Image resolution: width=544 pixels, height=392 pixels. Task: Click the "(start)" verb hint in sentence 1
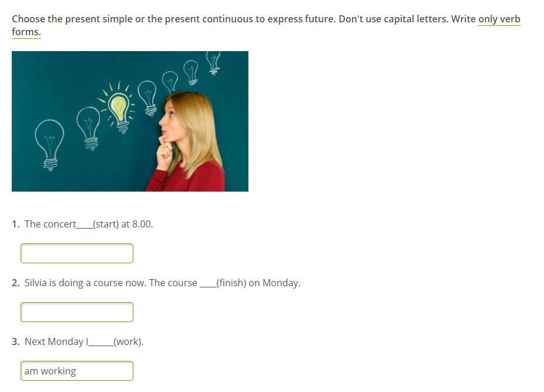[106, 224]
